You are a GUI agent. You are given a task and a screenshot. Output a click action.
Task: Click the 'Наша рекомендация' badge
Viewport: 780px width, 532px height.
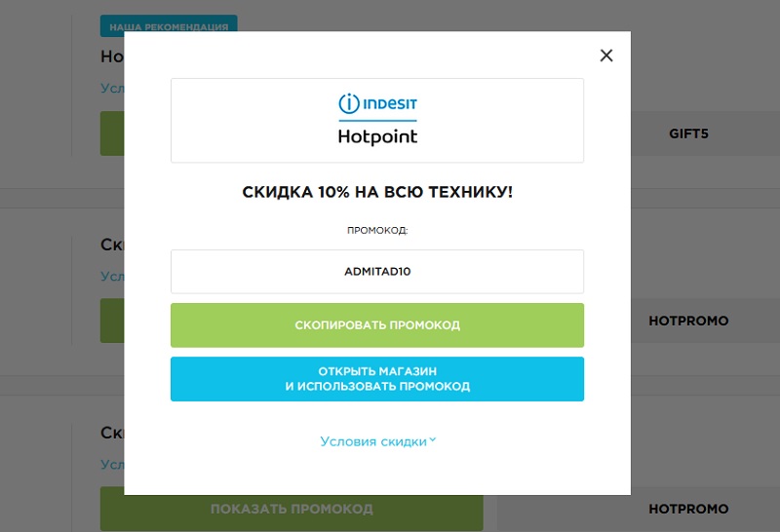click(x=169, y=25)
